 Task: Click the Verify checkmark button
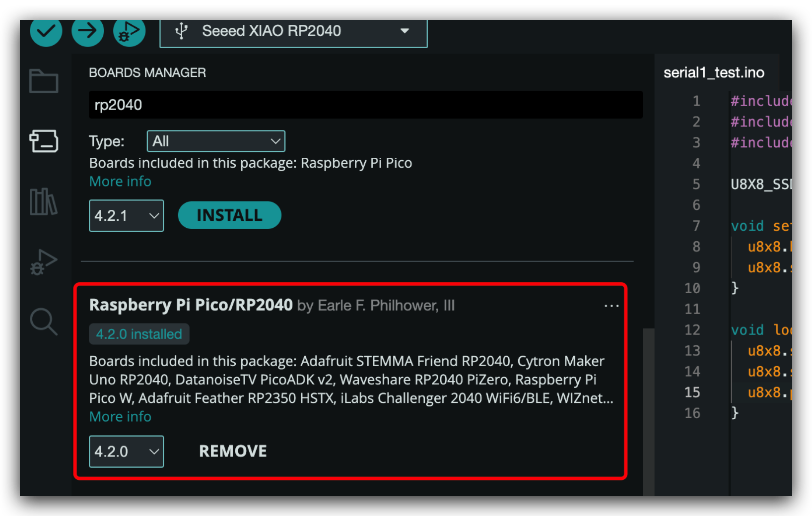(46, 31)
